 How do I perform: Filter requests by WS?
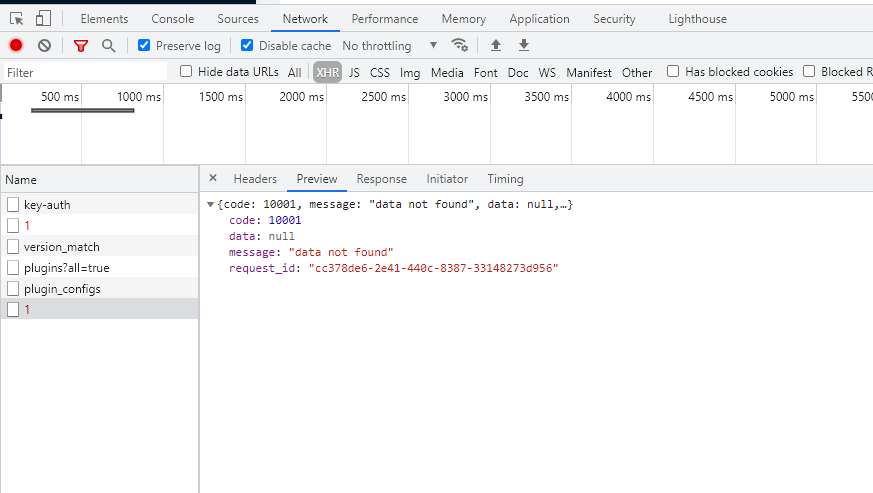(x=547, y=72)
